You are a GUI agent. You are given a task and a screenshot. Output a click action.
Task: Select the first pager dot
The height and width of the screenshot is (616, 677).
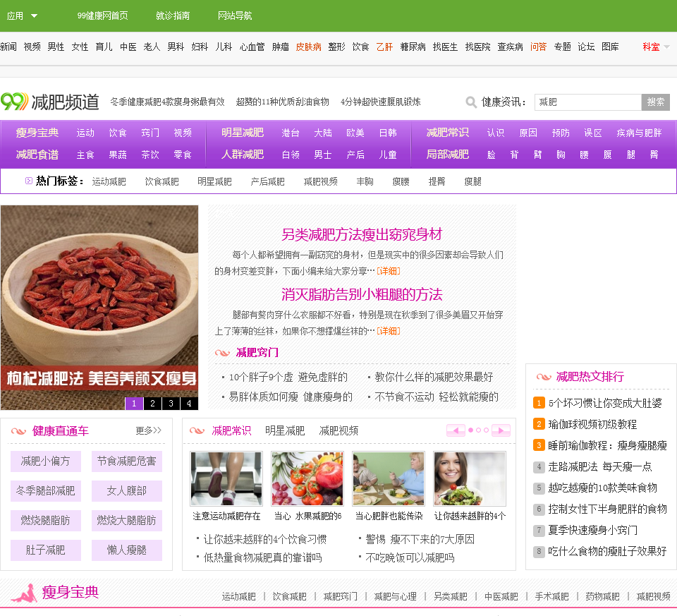470,430
